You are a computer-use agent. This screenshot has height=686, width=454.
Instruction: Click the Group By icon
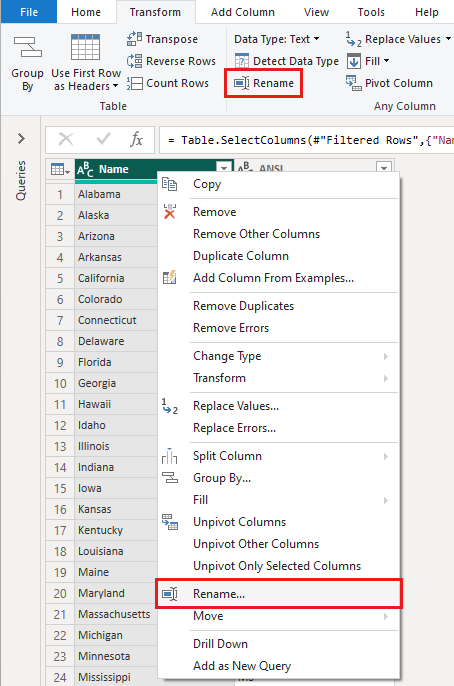pyautogui.click(x=28, y=47)
